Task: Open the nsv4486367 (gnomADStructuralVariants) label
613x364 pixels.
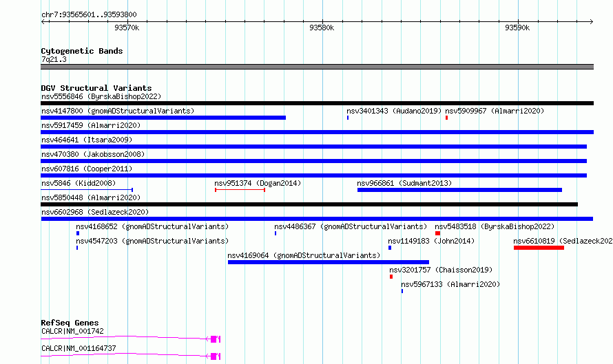Action: 351,226
